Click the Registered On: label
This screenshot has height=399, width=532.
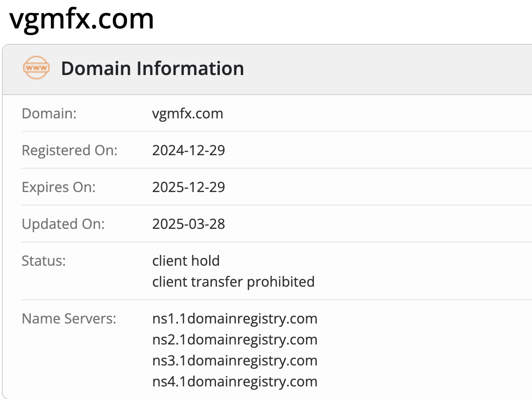[x=70, y=150]
